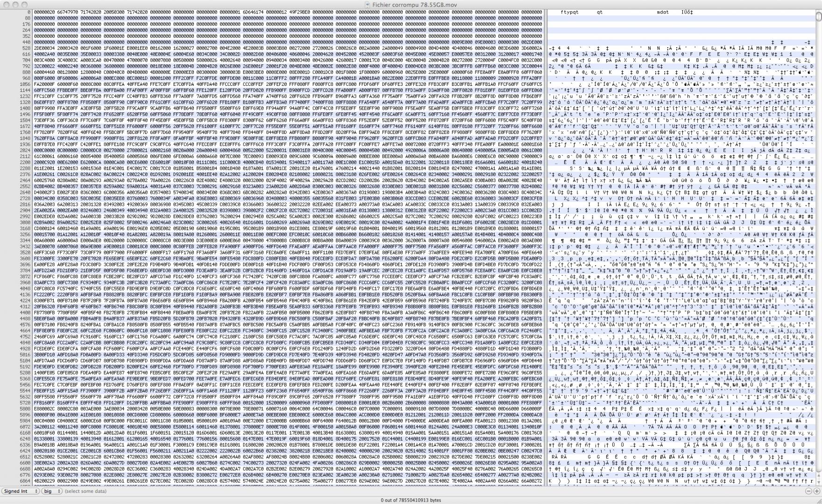Click the scrollbar down arrow

[818, 483]
